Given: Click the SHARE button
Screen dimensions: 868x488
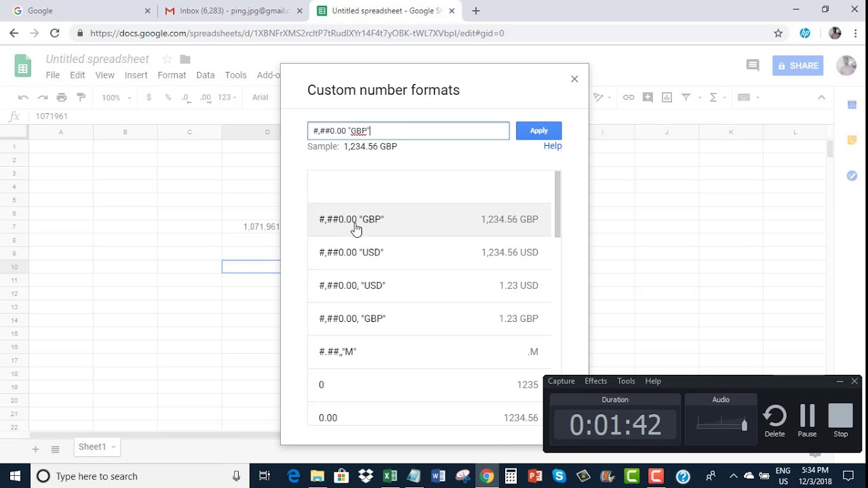Looking at the screenshot, I should point(797,66).
